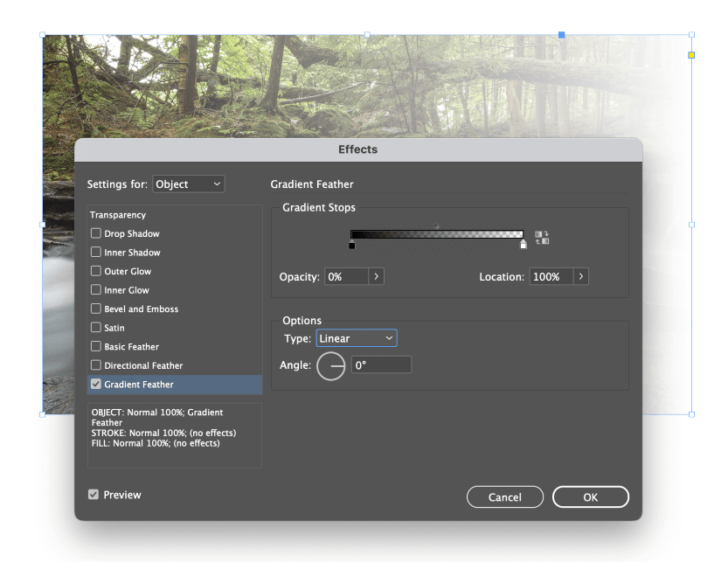Image resolution: width=728 pixels, height=562 pixels.
Task: Open the Settings for Object dropdown
Action: point(189,184)
